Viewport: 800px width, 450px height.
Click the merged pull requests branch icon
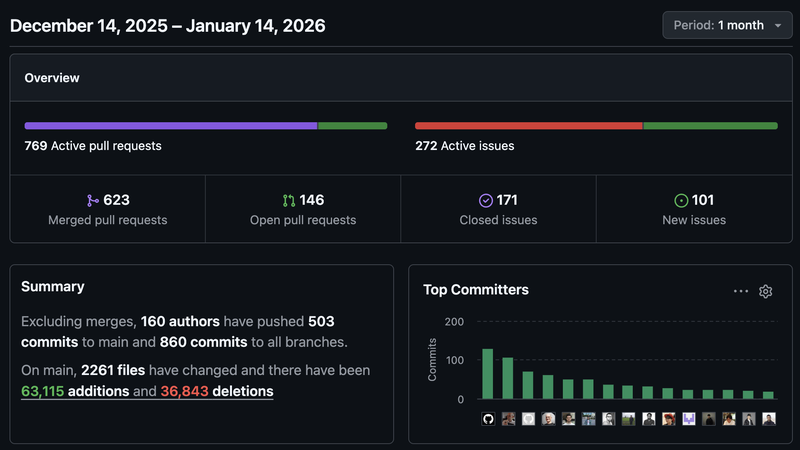(94, 200)
